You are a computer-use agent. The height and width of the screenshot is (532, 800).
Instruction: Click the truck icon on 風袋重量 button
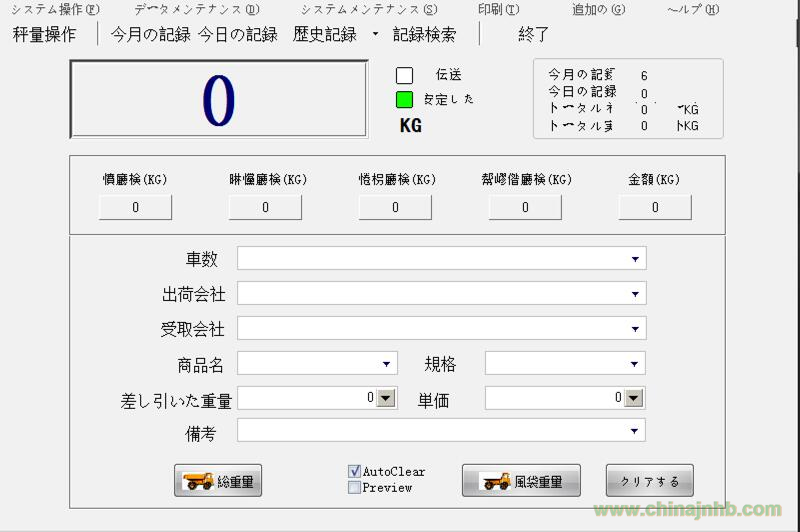(x=497, y=481)
